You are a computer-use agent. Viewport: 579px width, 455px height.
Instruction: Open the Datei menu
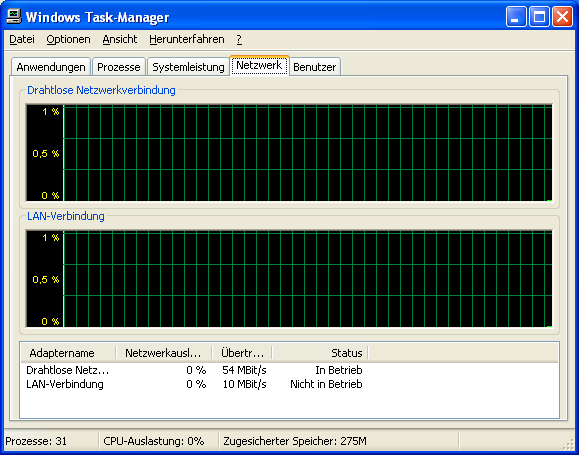pos(22,39)
